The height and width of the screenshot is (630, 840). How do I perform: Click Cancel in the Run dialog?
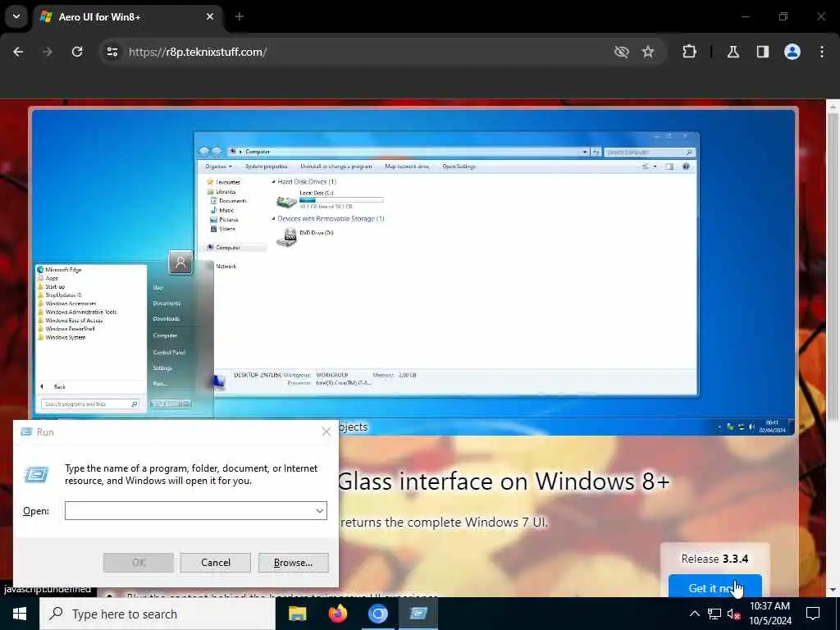pyautogui.click(x=216, y=563)
